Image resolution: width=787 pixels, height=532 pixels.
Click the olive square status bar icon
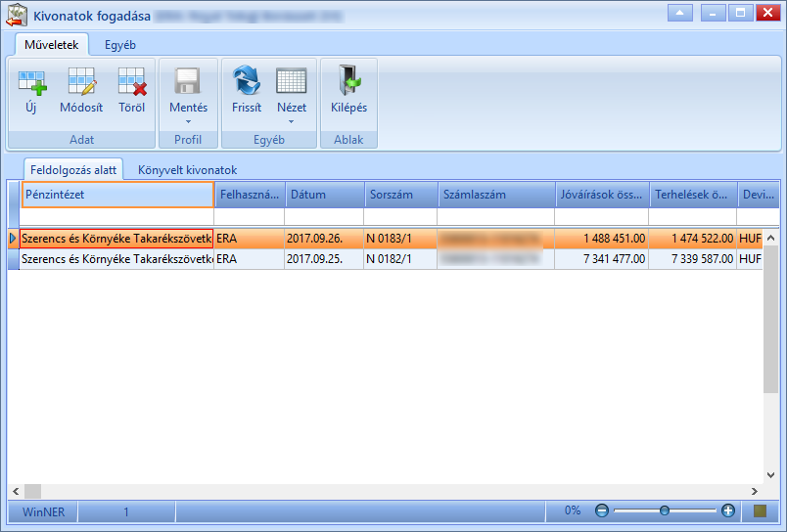click(760, 510)
